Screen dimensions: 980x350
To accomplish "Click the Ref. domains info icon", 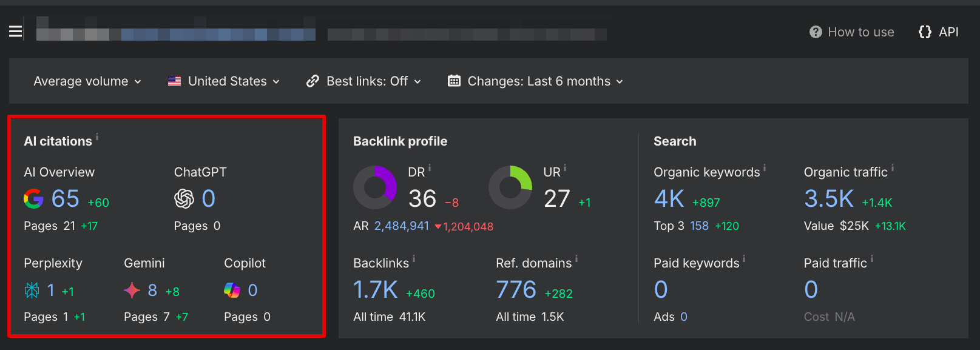I will tap(576, 259).
